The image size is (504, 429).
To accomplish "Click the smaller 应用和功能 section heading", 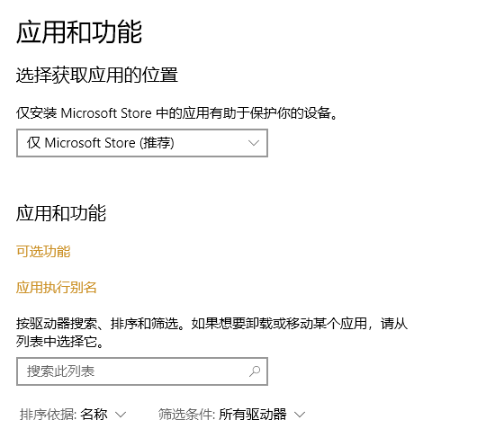I will pyautogui.click(x=61, y=213).
